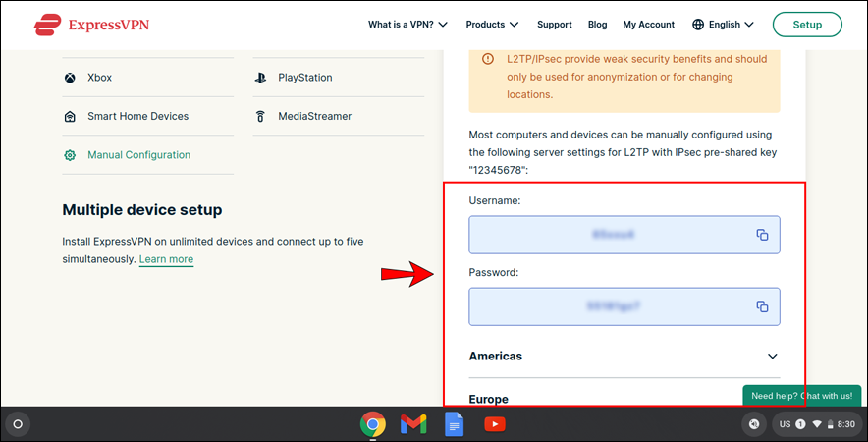Click the Setup button
Image resolution: width=868 pixels, height=442 pixels.
click(807, 25)
